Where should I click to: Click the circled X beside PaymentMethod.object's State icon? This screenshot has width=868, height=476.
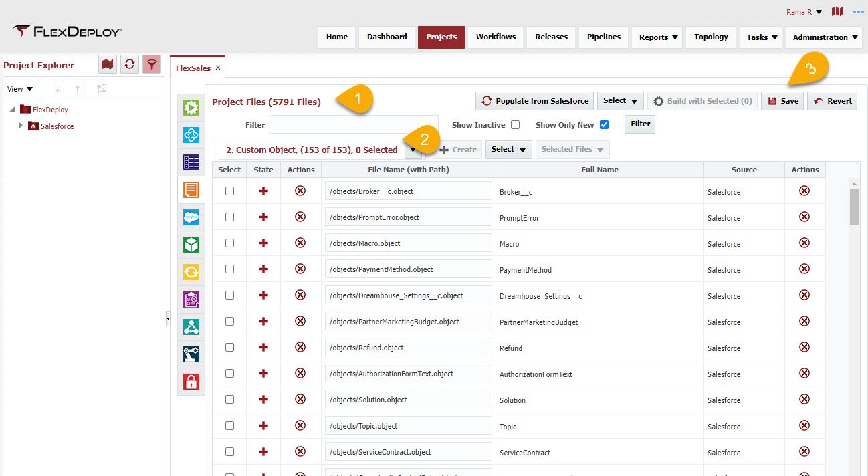(x=300, y=269)
